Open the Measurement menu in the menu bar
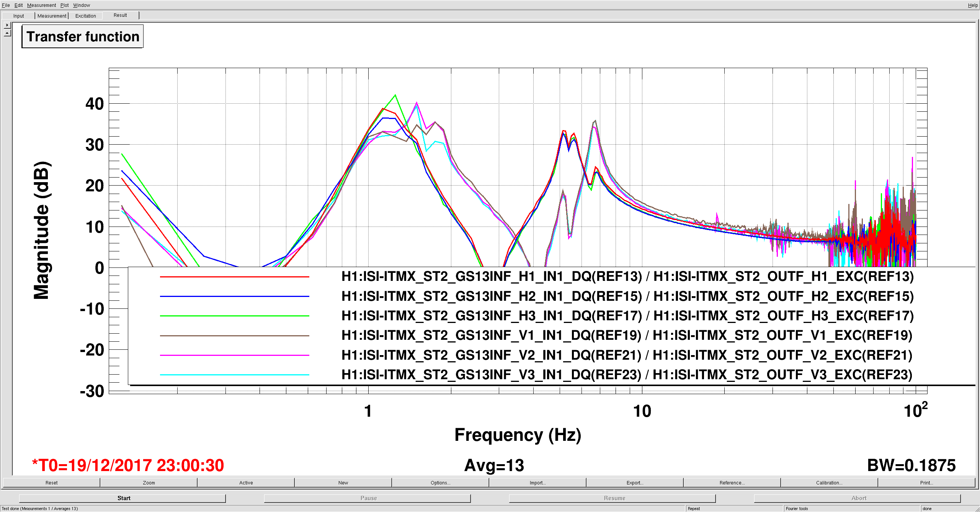The width and height of the screenshot is (980, 512). [x=41, y=5]
